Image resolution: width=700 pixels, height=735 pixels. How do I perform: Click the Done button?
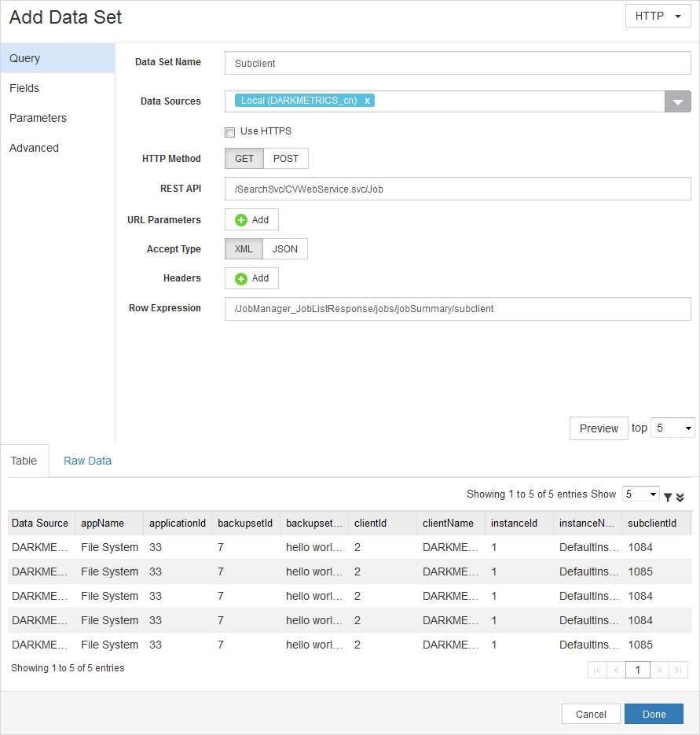click(x=654, y=714)
